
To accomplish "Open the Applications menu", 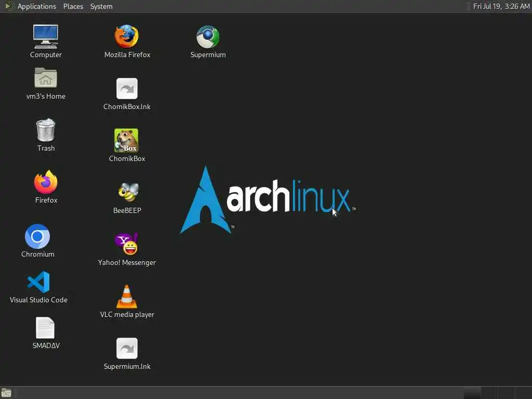I will tap(37, 6).
